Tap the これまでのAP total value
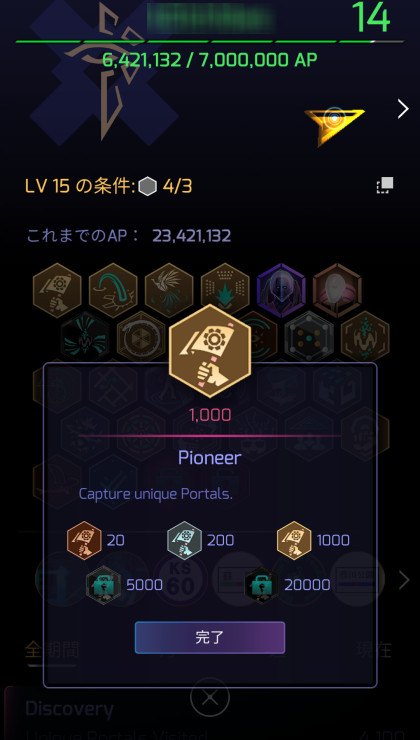Screen dimensions: 420x740 (192, 235)
